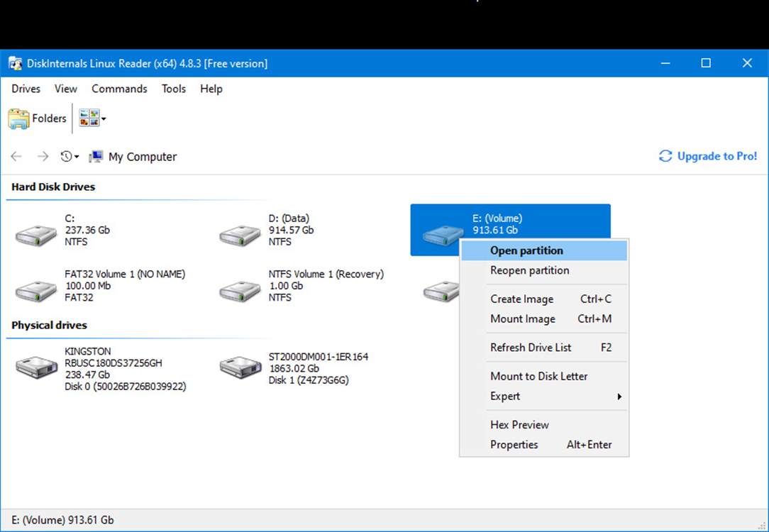The height and width of the screenshot is (532, 769).
Task: Click the "Physical drives" section header
Action: (49, 325)
